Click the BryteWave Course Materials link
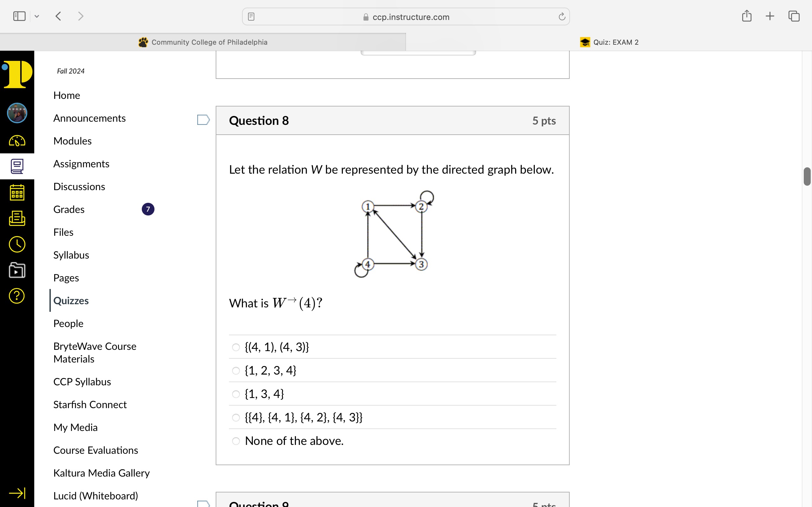 [95, 353]
